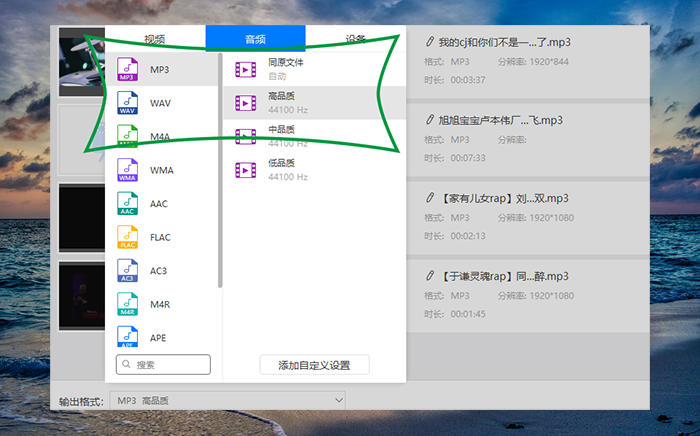Click the resolution value 1920*844
The image size is (700, 436).
(549, 62)
